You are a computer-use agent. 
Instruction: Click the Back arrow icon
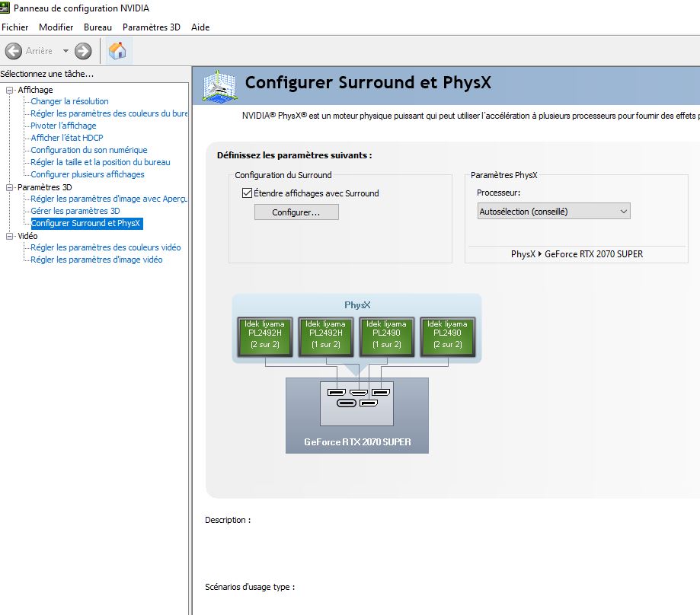click(14, 51)
